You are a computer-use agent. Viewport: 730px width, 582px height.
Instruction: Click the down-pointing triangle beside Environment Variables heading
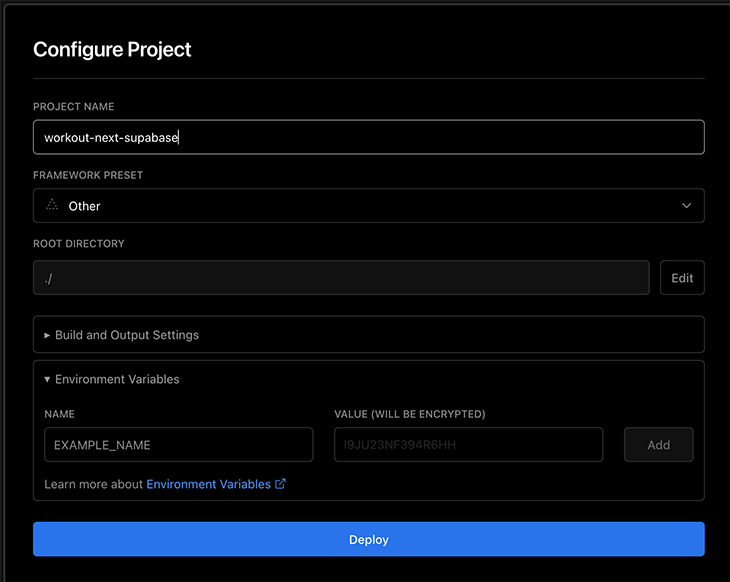[x=47, y=380]
